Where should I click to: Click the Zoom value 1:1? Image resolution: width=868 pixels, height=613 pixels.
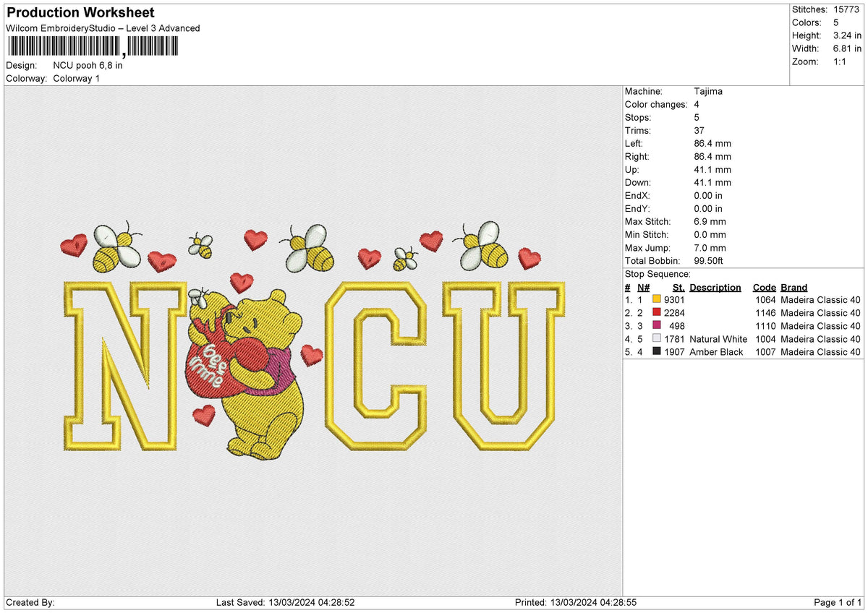840,61
